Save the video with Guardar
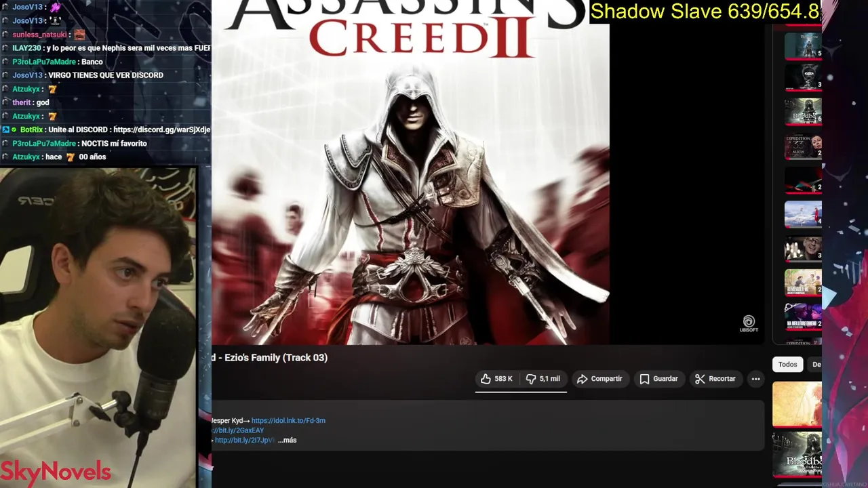Viewport: 868px width, 488px height. [658, 379]
